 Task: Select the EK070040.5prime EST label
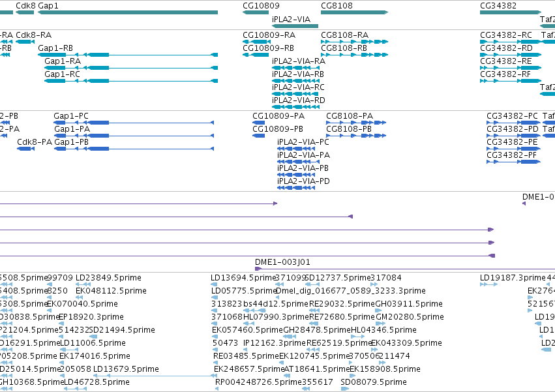pos(82,304)
